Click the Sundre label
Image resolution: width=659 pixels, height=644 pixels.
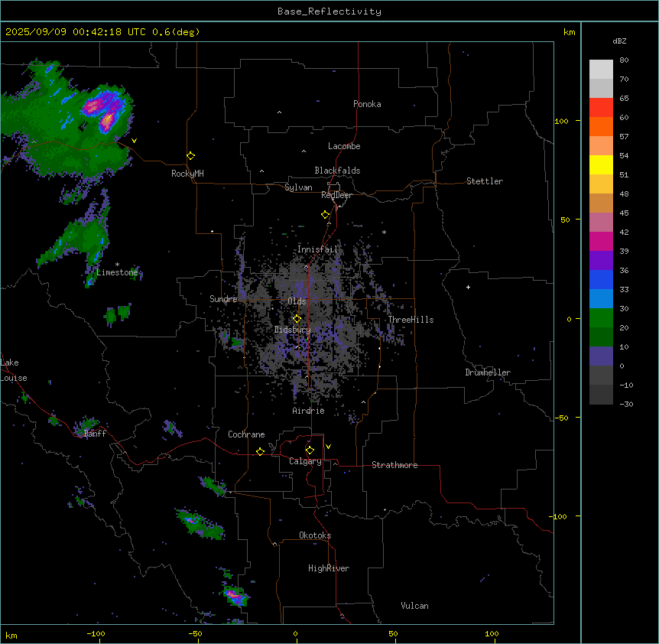tap(223, 299)
